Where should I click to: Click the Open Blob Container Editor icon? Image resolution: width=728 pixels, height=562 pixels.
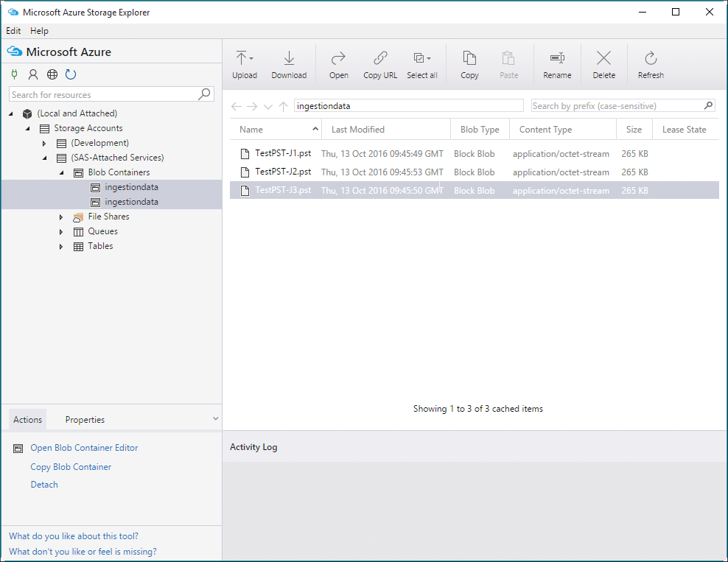[x=18, y=449]
